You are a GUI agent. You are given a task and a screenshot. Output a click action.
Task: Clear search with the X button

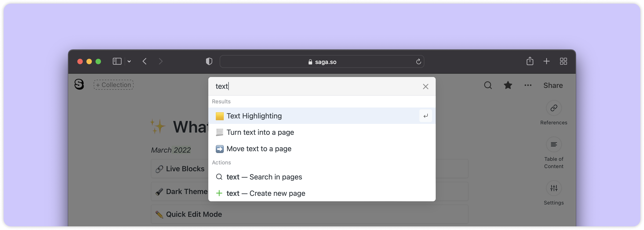[425, 87]
